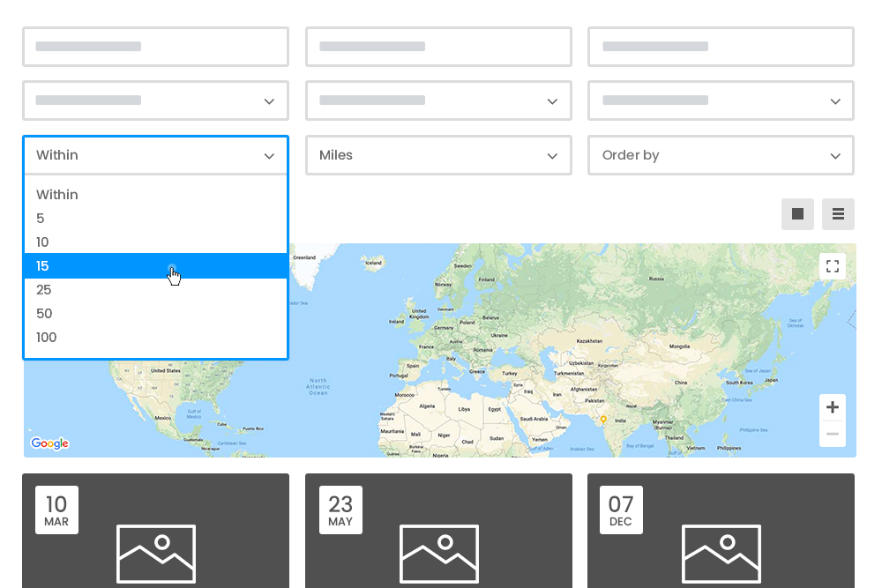Zoom out on the map with minus icon

(x=832, y=434)
